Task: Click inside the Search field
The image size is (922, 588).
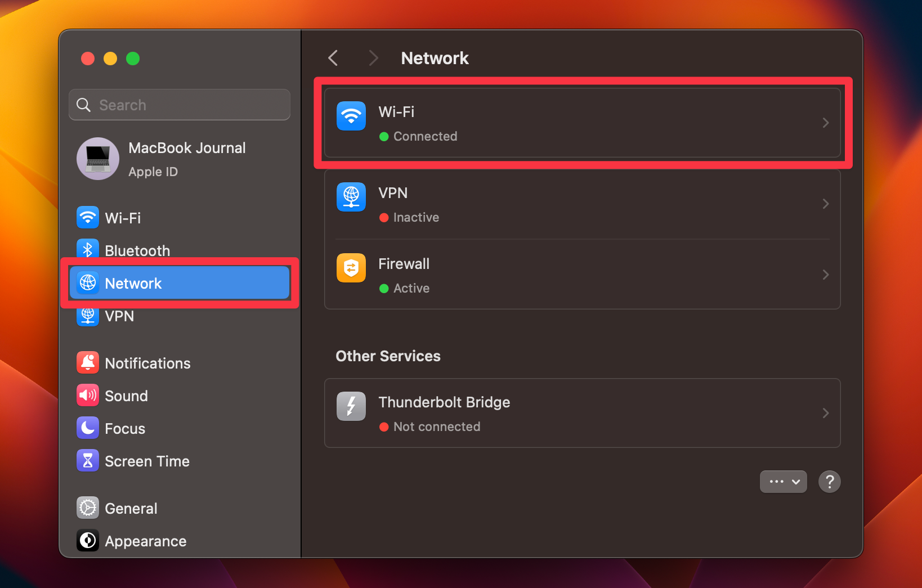Action: tap(179, 105)
